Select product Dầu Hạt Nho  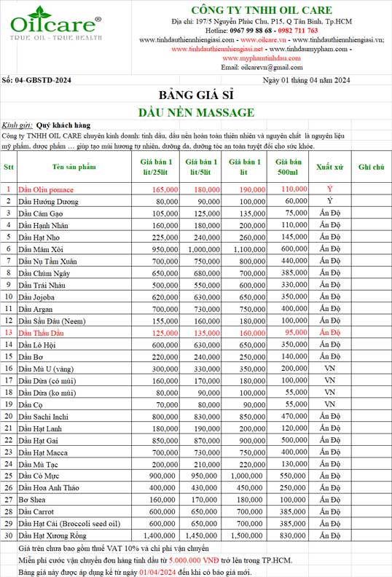[39, 238]
